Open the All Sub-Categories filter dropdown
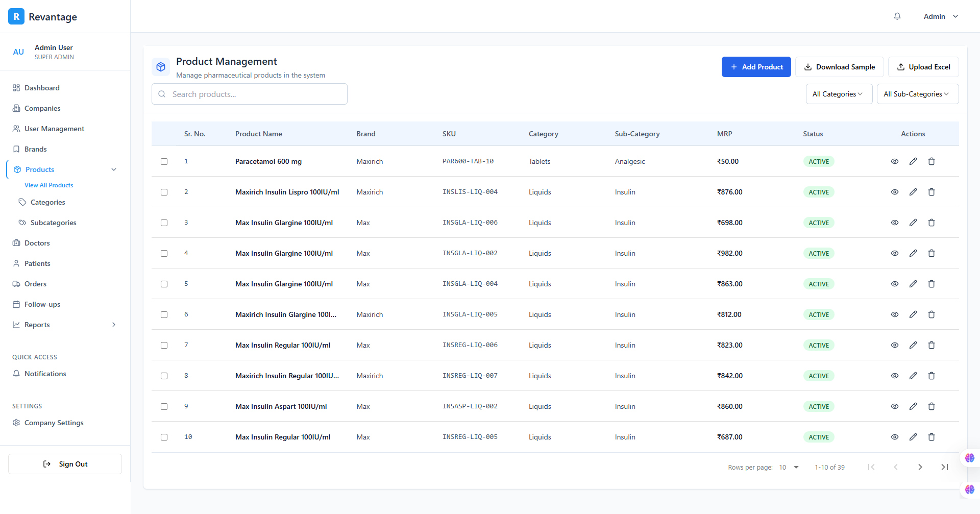Screen dimensions: 980x514 [x=917, y=94]
